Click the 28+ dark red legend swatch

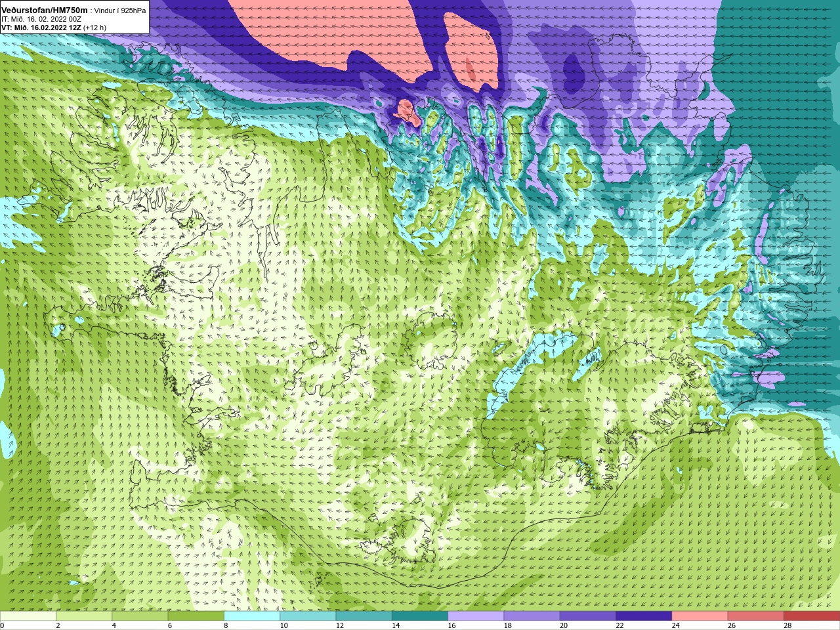(812, 616)
